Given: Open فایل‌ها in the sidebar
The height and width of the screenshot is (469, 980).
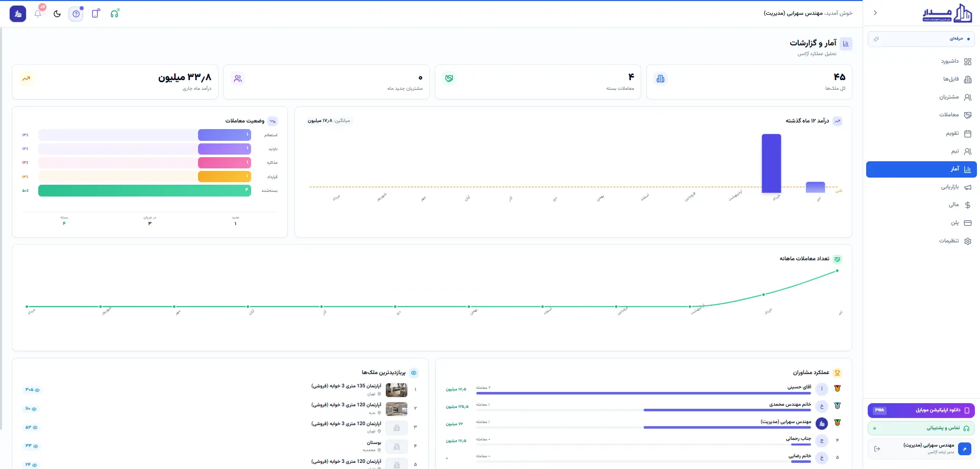Looking at the screenshot, I should 921,79.
